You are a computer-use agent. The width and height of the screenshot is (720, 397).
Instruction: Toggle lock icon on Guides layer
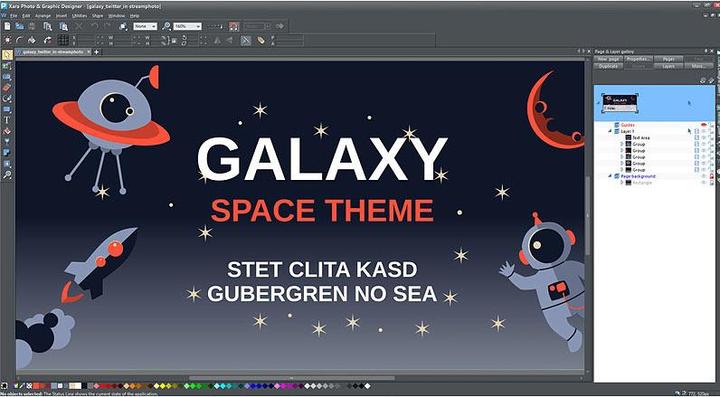tap(711, 125)
